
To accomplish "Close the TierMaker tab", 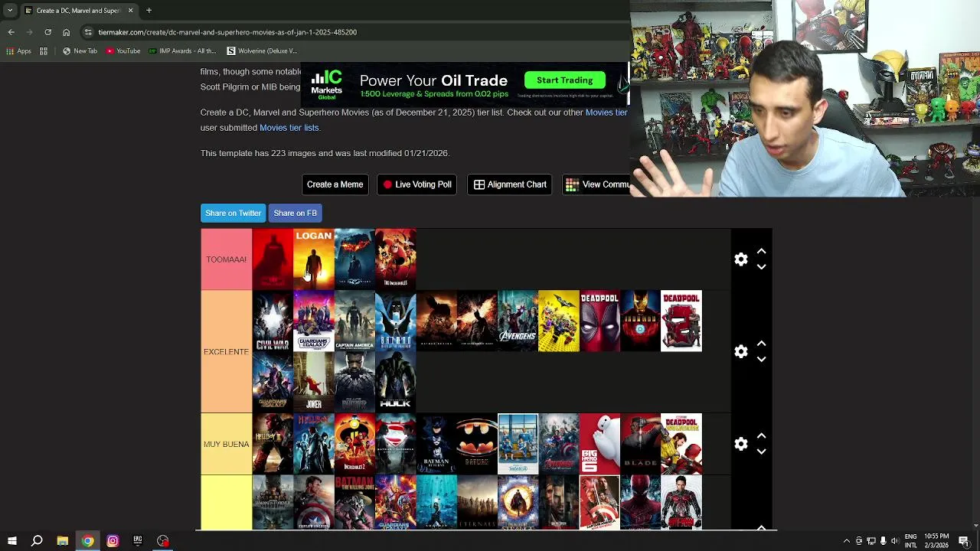I will 130,11.
